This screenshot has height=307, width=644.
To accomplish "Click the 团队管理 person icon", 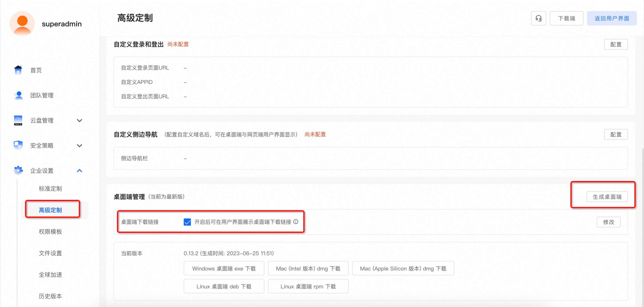I will pos(19,95).
